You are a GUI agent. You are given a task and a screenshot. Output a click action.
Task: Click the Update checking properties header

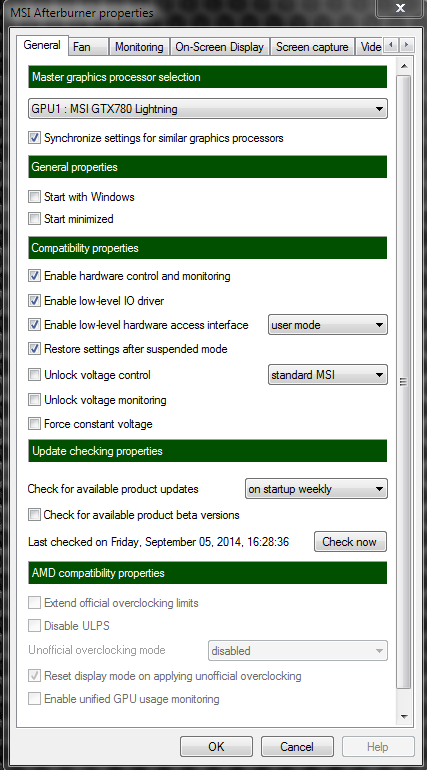208,451
